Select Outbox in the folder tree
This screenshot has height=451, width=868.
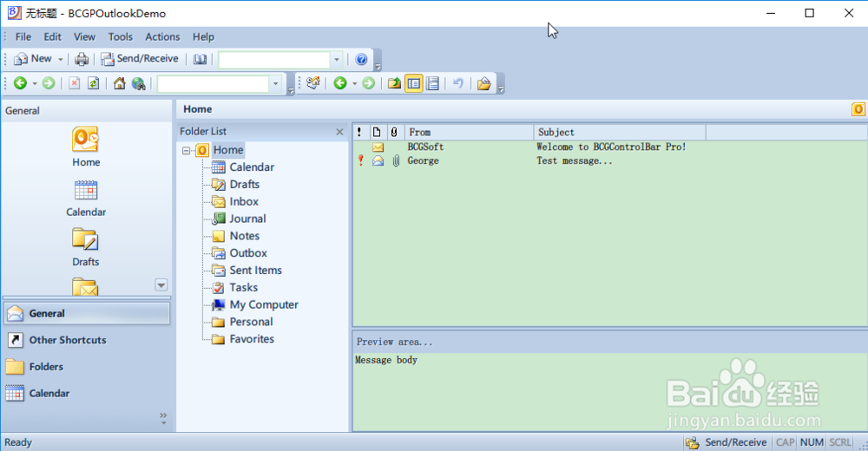click(x=248, y=253)
